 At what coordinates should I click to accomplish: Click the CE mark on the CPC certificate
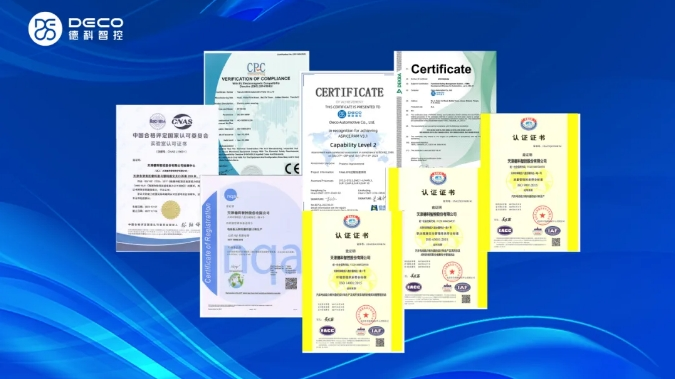point(292,168)
